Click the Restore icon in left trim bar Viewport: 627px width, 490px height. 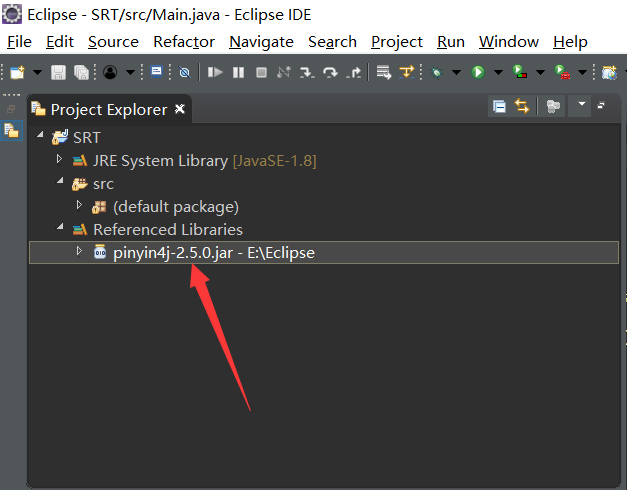pos(11,109)
